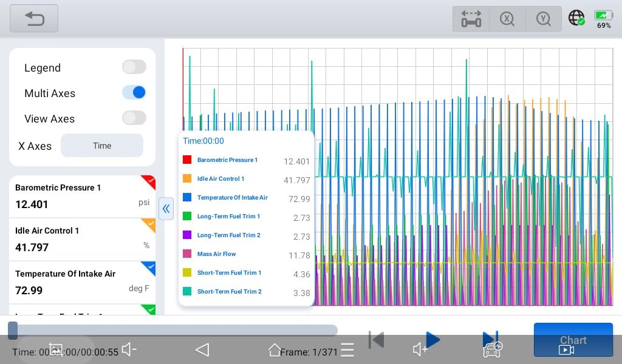Tap the battery 69% indicator
Image resolution: width=622 pixels, height=364 pixels.
[x=604, y=19]
